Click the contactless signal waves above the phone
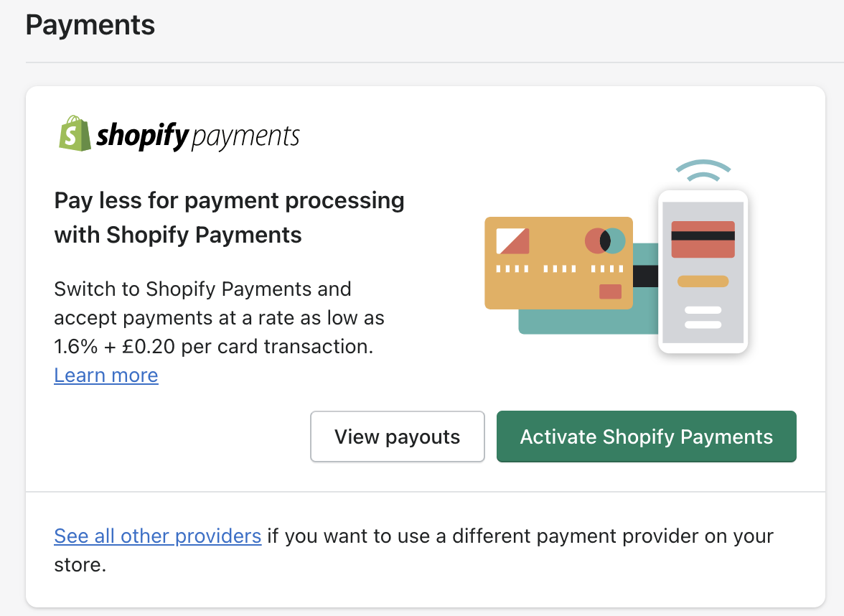844x616 pixels. tap(703, 172)
